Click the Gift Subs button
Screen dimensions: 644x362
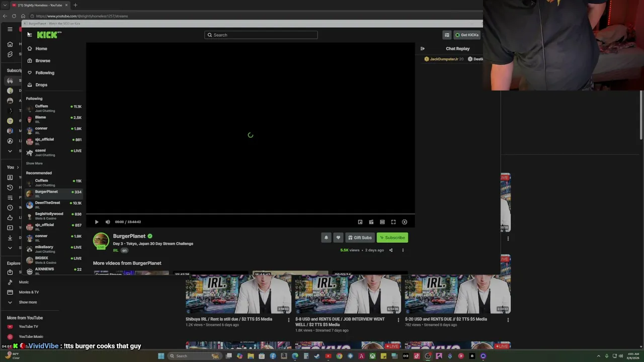pyautogui.click(x=360, y=238)
